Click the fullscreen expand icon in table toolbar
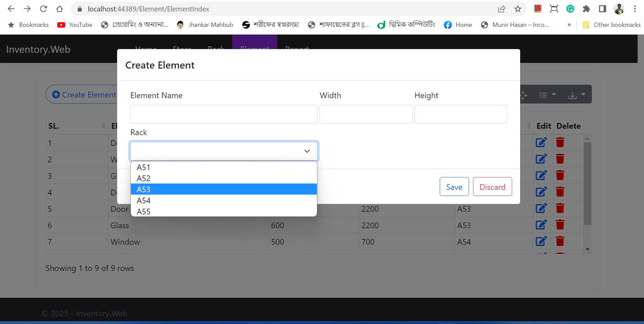644x324 pixels. point(524,95)
